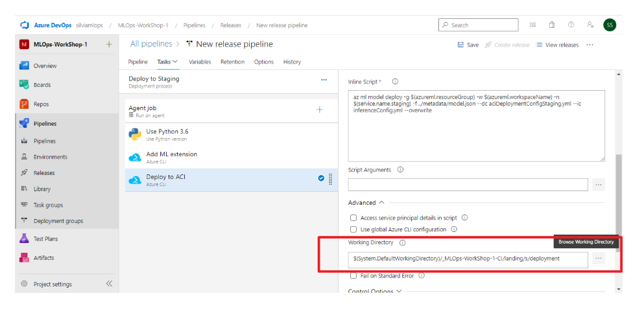The image size is (644, 313).
Task: Click the Search box
Action: [479, 25]
